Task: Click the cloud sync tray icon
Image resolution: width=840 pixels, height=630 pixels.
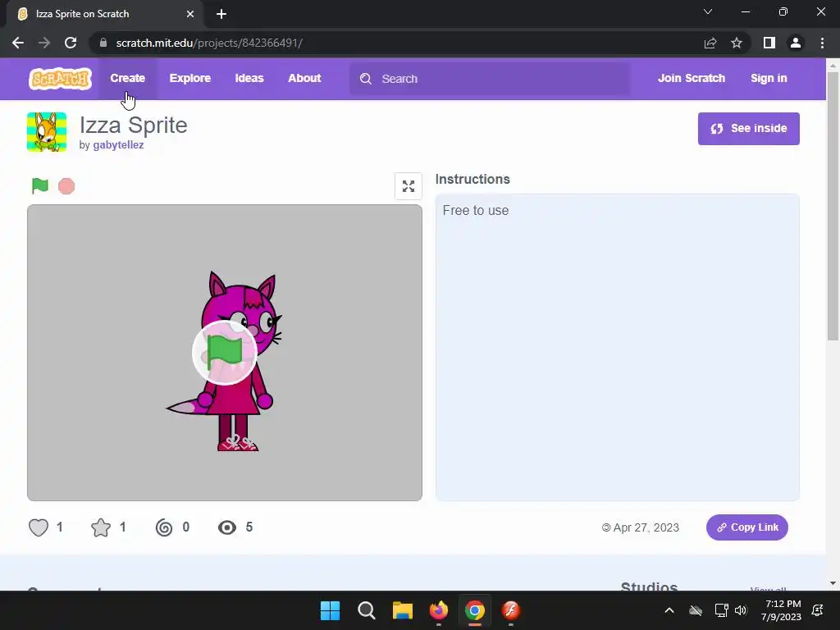Action: (x=696, y=610)
